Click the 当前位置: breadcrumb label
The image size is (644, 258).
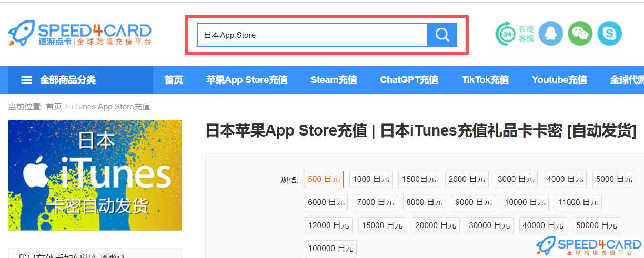pyautogui.click(x=25, y=107)
